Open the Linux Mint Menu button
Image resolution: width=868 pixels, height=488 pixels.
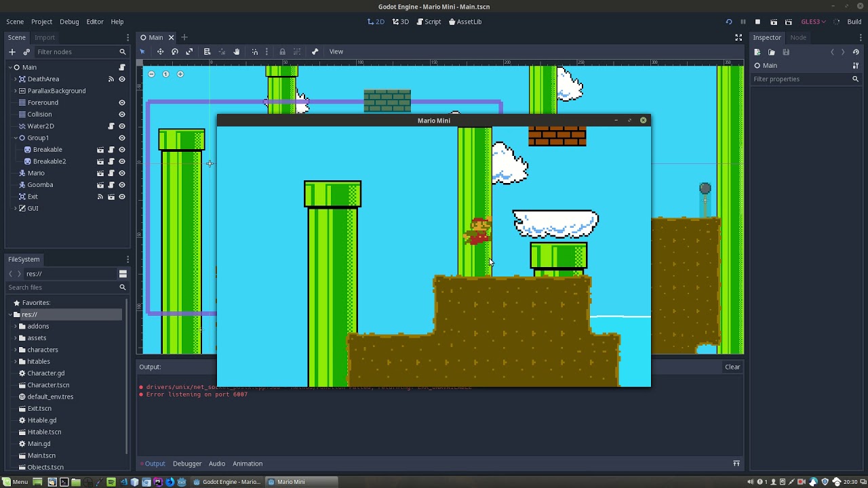(x=15, y=482)
